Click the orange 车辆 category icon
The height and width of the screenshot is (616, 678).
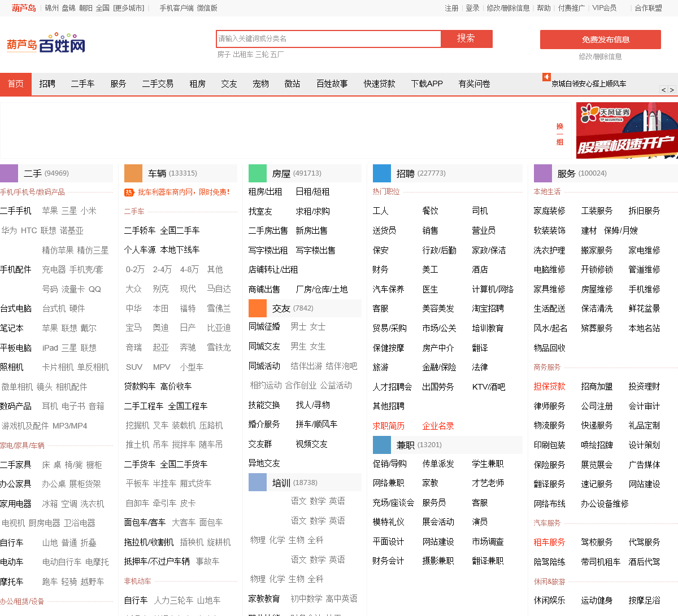coord(133,173)
